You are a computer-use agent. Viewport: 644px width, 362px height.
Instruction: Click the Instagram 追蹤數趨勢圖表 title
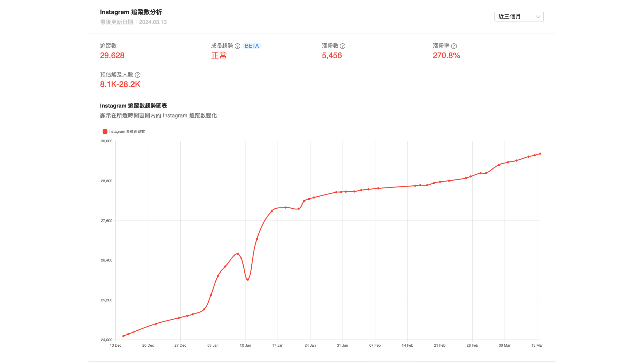click(x=133, y=106)
